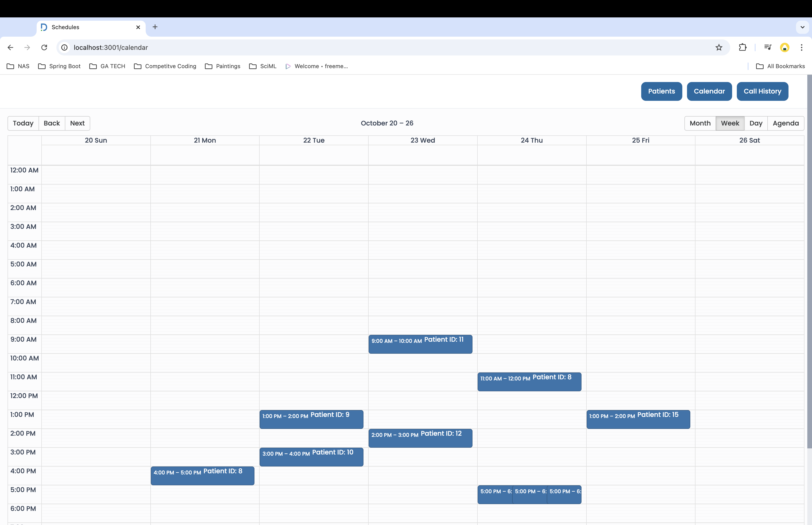Switch calendar to Agenda view
812x525 pixels.
[785, 123]
